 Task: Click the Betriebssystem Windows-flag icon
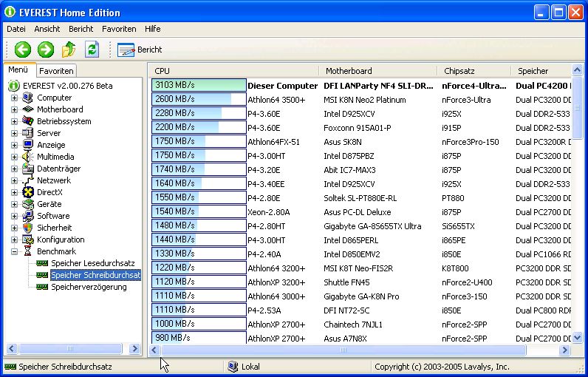[28, 121]
